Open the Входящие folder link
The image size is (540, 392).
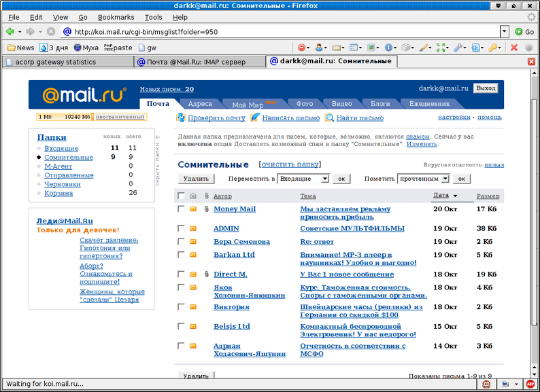[61, 148]
